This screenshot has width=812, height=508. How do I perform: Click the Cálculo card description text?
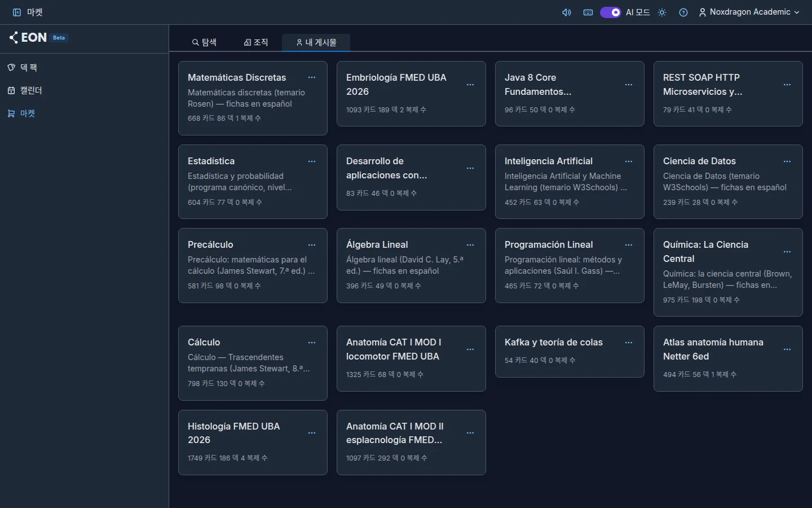[249, 363]
